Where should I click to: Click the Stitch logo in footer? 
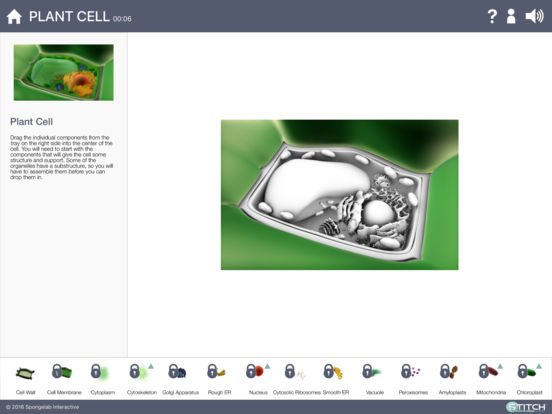(526, 407)
